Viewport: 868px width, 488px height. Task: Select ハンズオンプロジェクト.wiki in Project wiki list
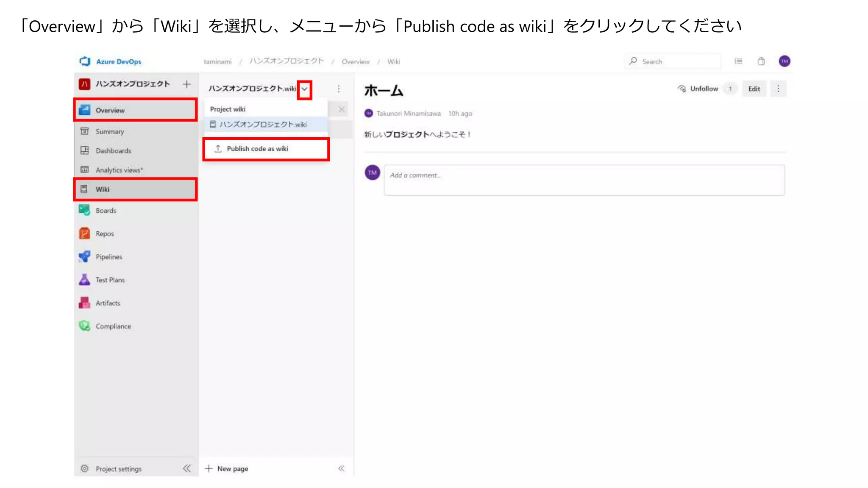(x=266, y=125)
